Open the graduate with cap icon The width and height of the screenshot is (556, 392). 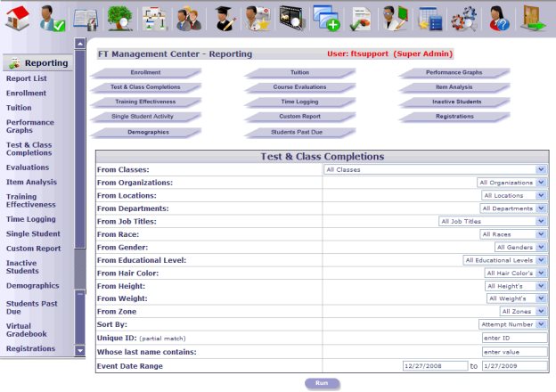click(225, 19)
